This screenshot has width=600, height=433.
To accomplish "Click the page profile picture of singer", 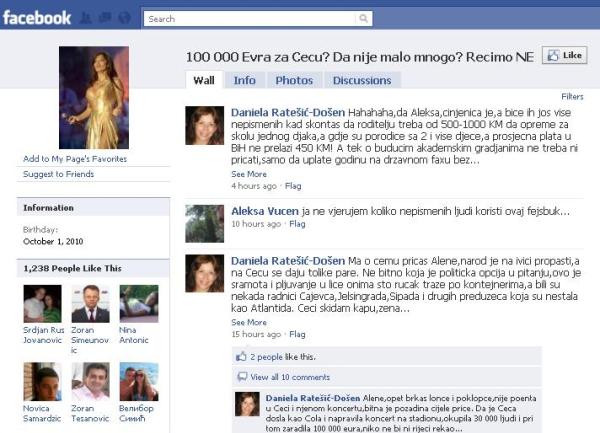I will click(x=94, y=98).
